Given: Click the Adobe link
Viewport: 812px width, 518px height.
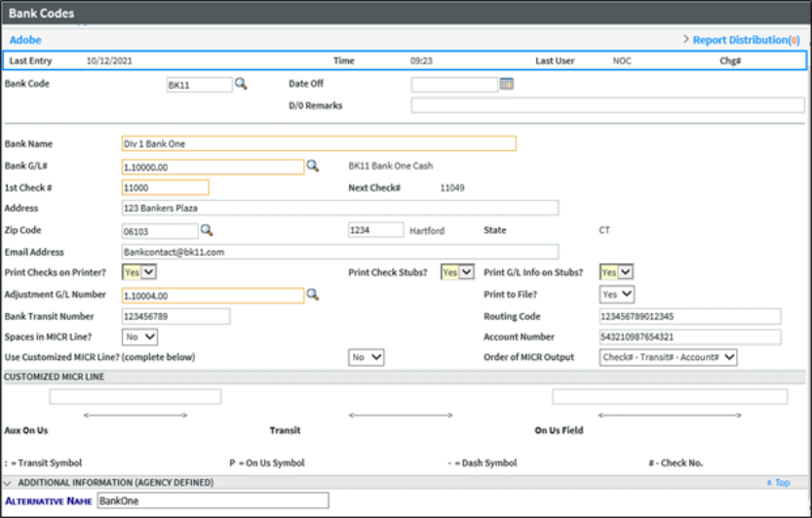Looking at the screenshot, I should point(25,40).
